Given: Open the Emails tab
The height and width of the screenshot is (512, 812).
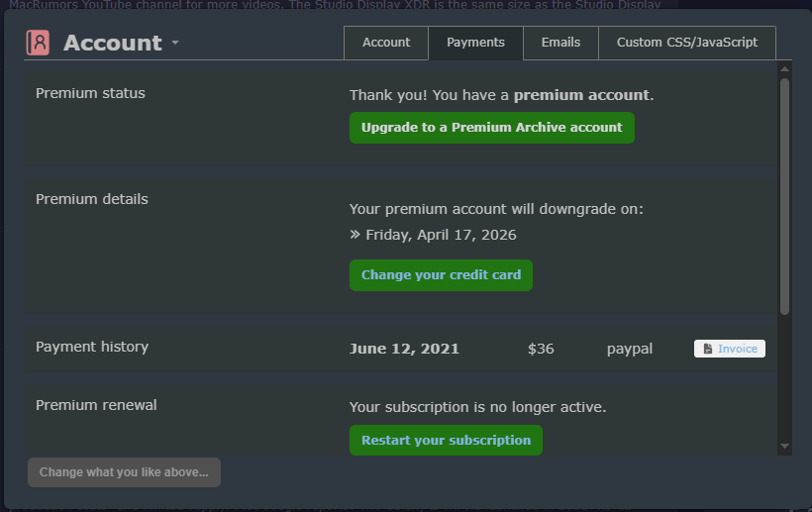Looking at the screenshot, I should 560,43.
